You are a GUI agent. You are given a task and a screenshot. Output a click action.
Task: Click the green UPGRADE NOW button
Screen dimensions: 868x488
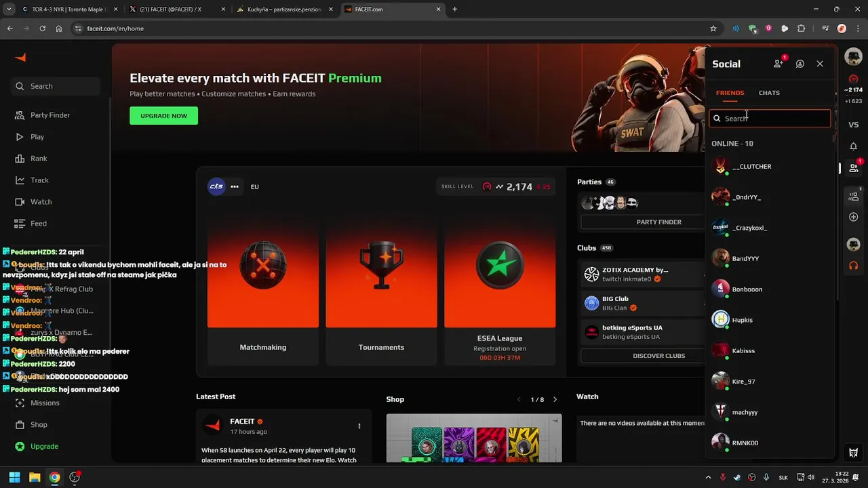tap(163, 116)
